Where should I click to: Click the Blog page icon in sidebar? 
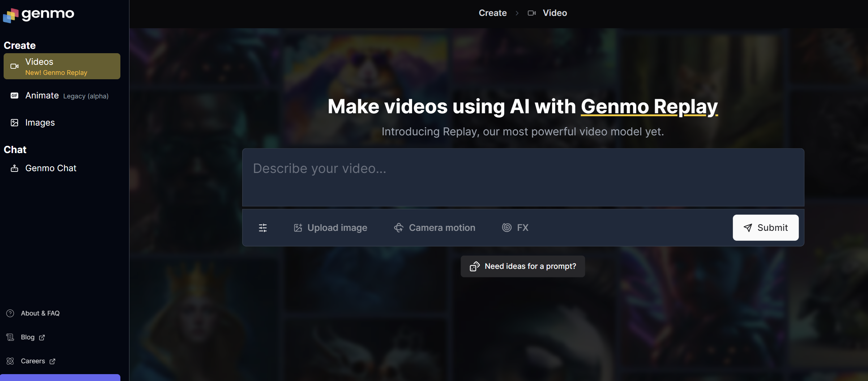tap(10, 337)
